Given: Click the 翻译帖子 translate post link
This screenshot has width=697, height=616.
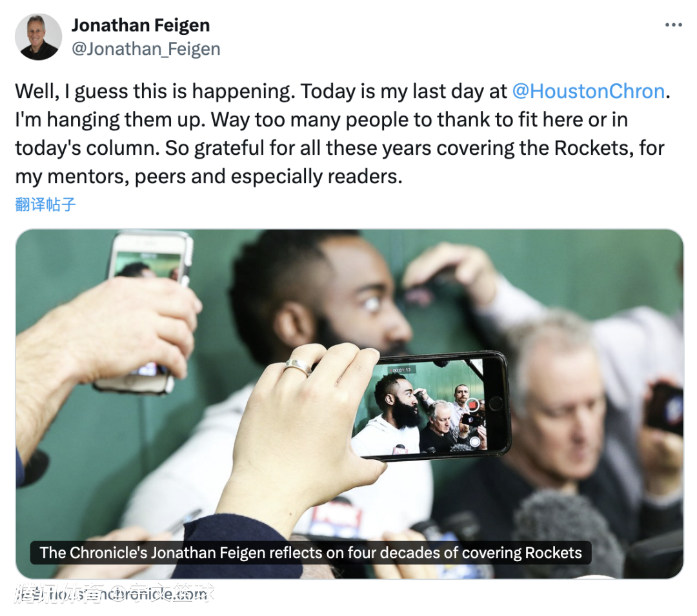Looking at the screenshot, I should (x=45, y=204).
